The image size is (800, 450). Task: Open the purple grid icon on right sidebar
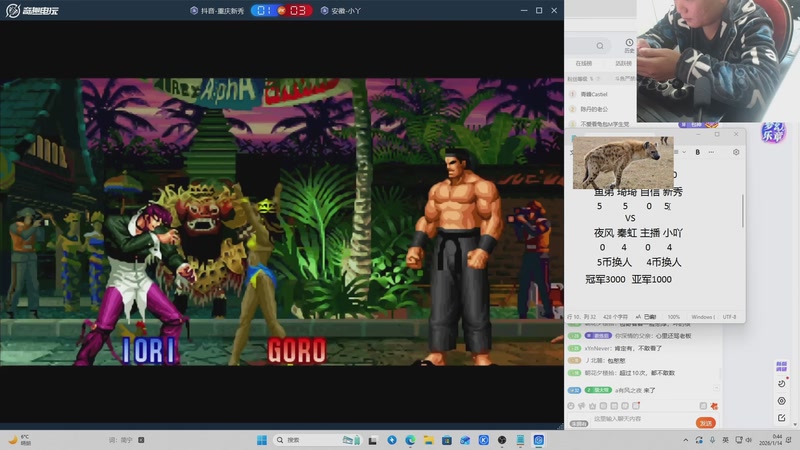click(x=782, y=366)
